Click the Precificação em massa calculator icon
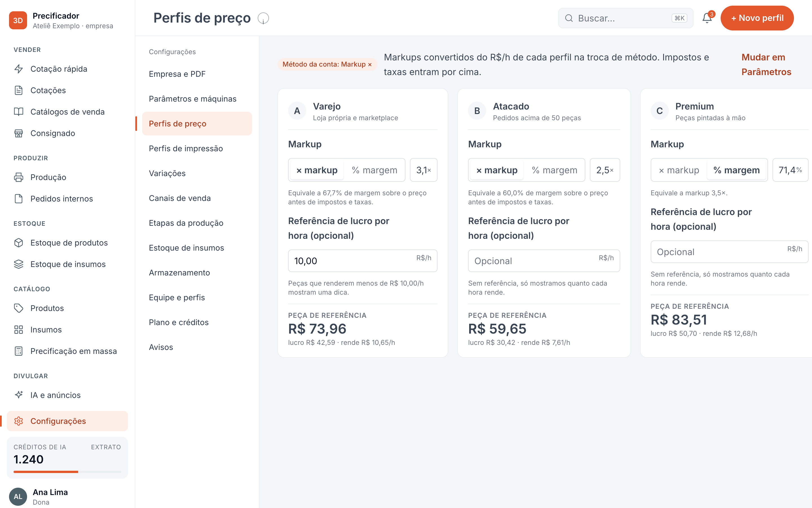 pos(19,351)
